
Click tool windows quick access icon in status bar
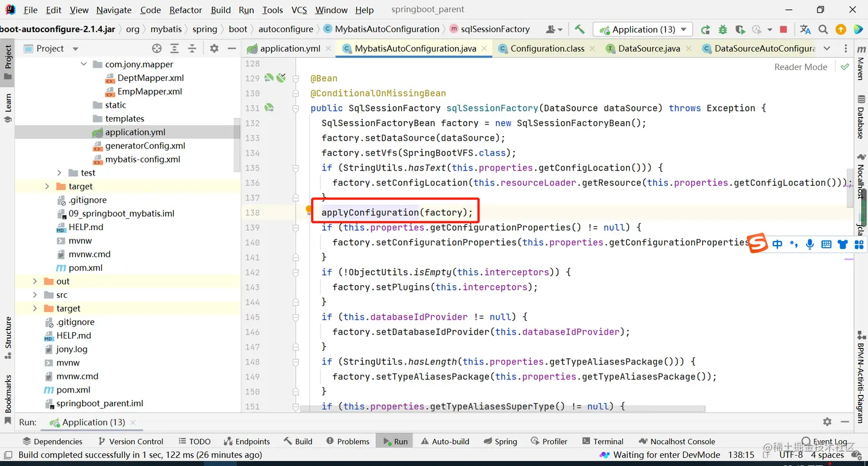click(7, 455)
